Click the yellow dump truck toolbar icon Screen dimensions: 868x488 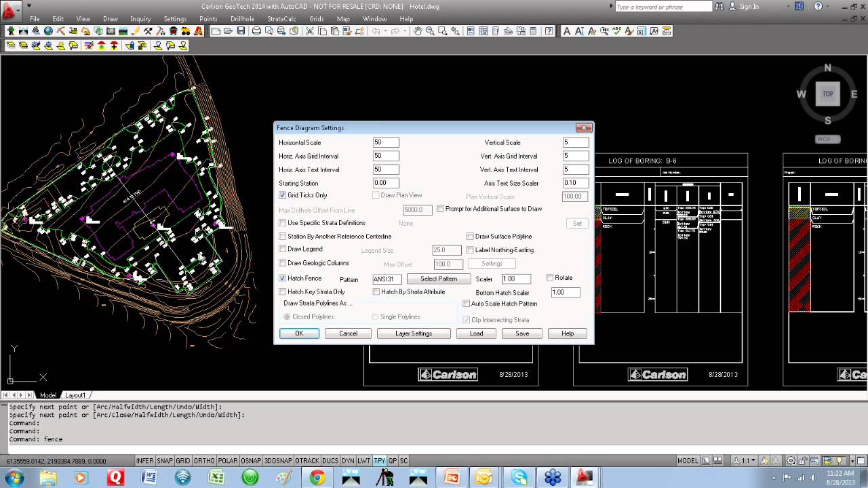(x=185, y=31)
